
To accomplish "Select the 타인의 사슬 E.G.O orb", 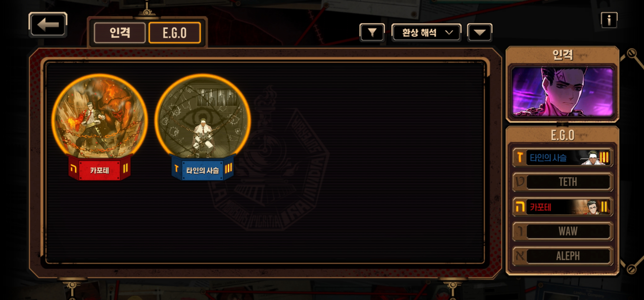I will [203, 116].
